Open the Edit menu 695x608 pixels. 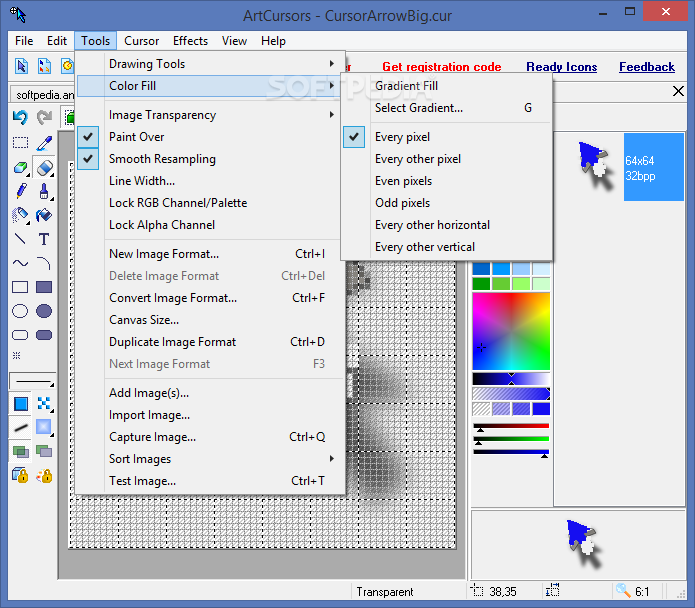click(57, 41)
